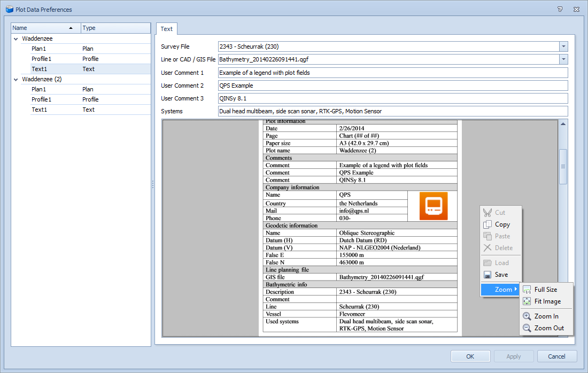
Task: Select Plan1 under Waddenzee (2)
Action: pos(40,89)
